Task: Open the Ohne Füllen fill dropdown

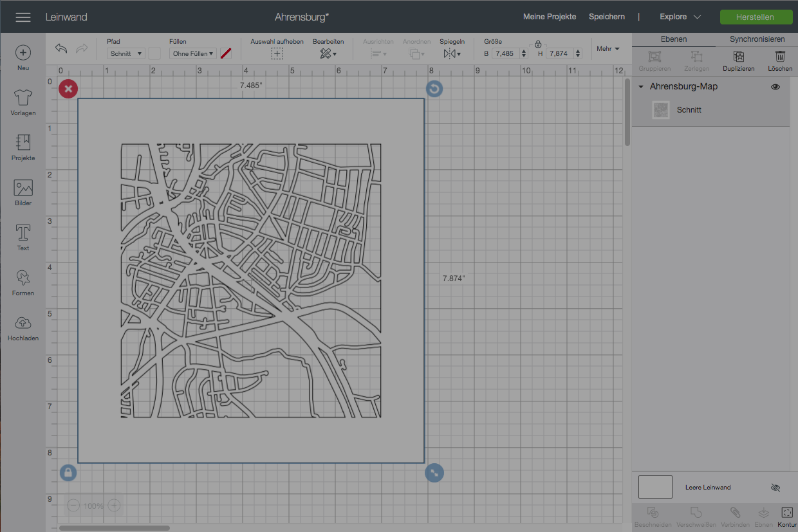Action: click(x=193, y=54)
